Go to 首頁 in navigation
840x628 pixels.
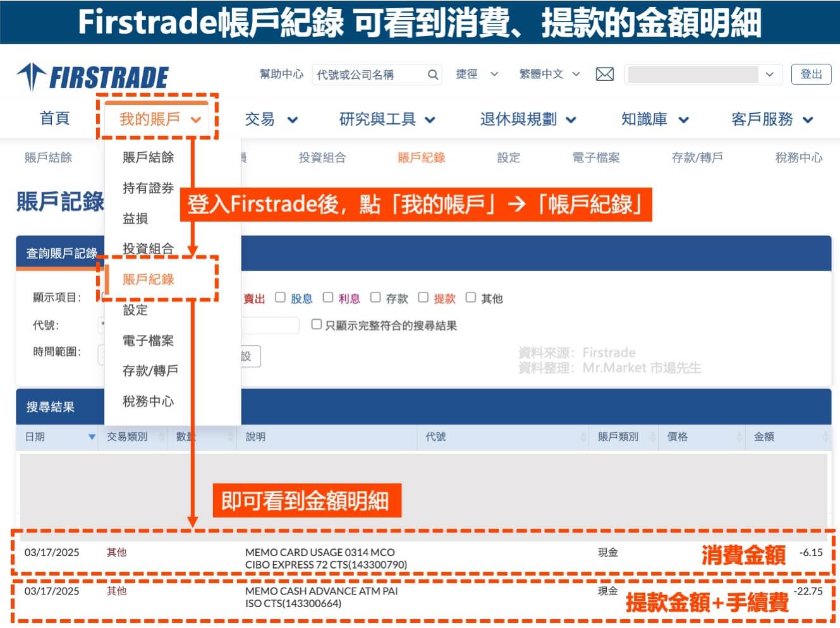[54, 119]
